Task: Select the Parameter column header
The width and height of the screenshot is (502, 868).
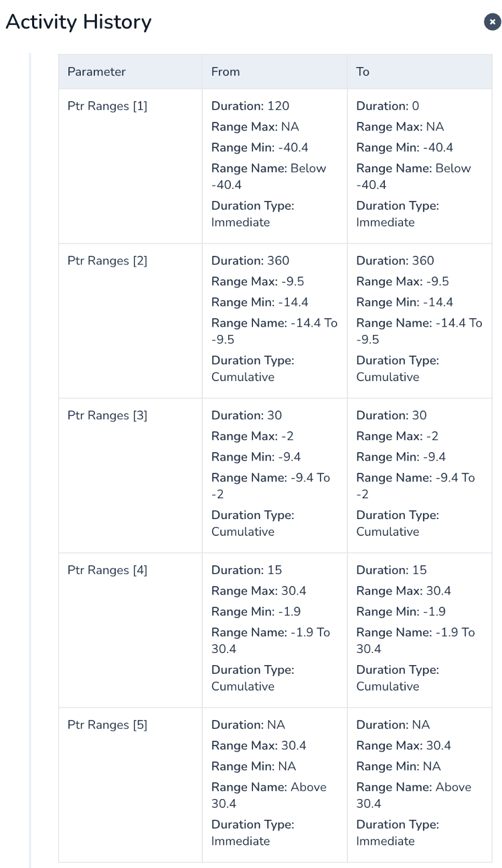Action: pos(130,72)
